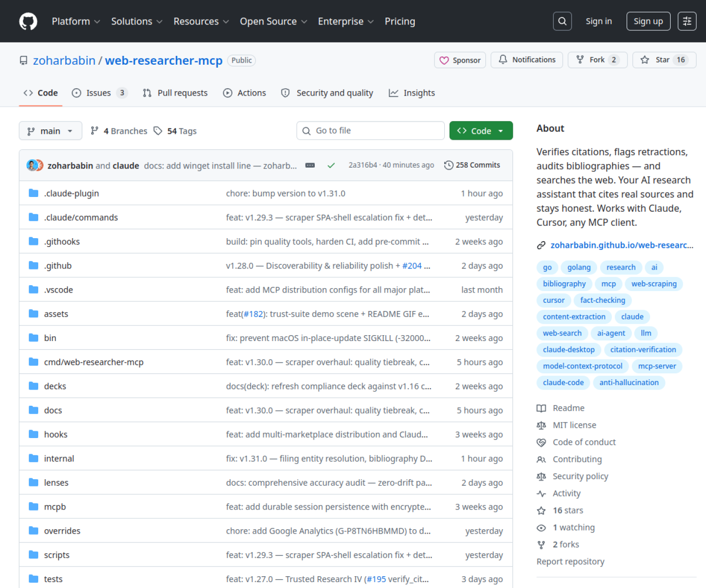Open the search magnifier in header
The height and width of the screenshot is (588, 706).
click(562, 21)
